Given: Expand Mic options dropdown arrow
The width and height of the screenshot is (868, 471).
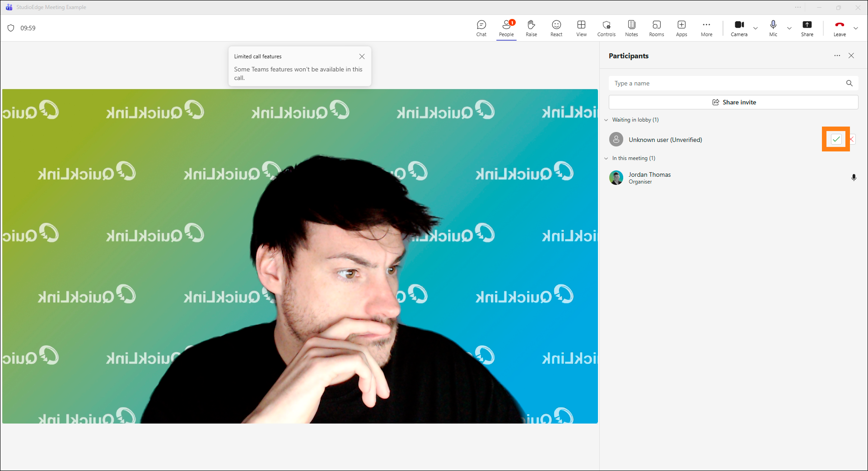Looking at the screenshot, I should (789, 28).
